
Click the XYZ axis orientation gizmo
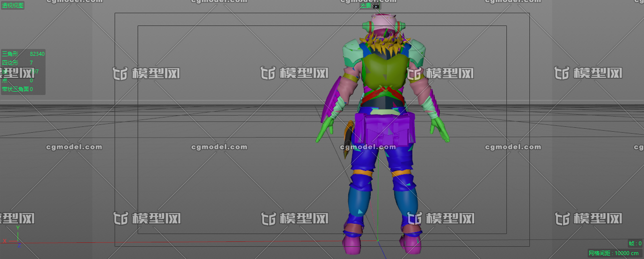pos(13,237)
